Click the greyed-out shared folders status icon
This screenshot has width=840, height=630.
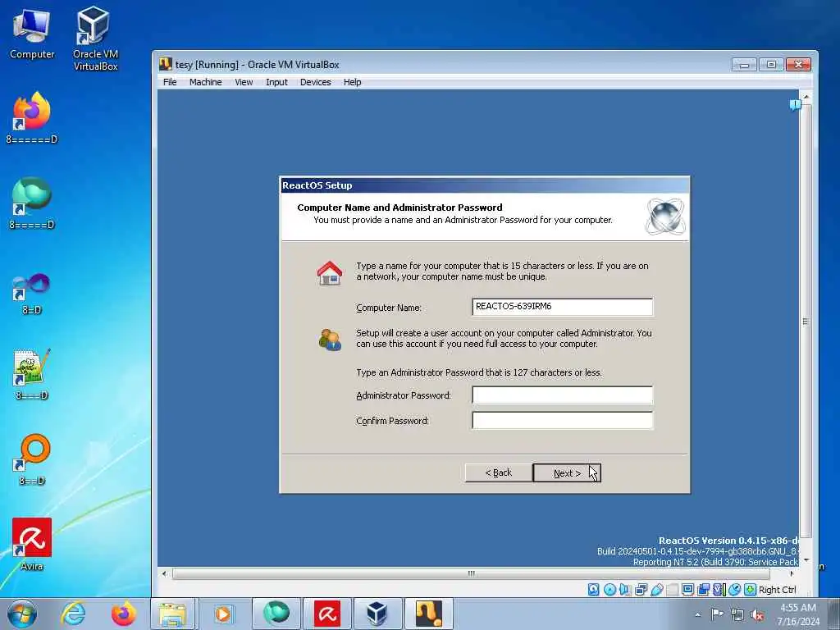point(673,589)
